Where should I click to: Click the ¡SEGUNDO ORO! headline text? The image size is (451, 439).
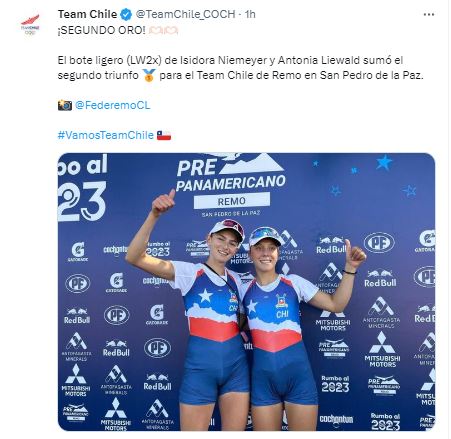[102, 30]
